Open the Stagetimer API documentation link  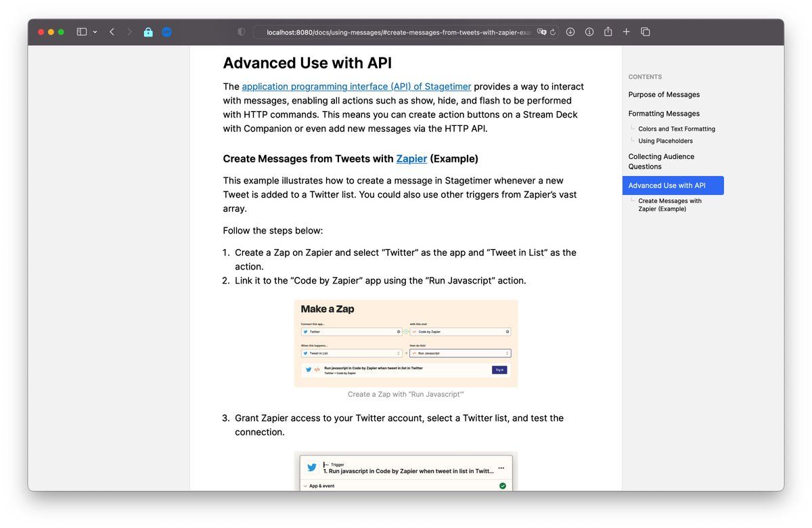coord(357,87)
